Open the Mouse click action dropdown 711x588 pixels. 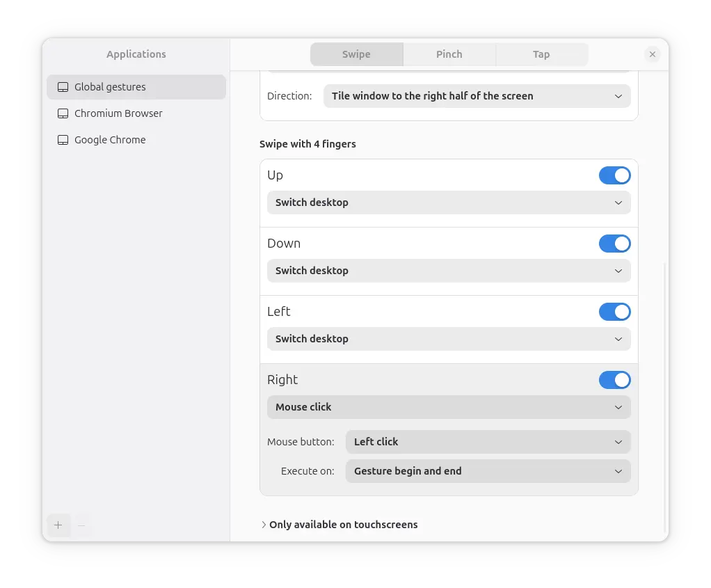coord(449,407)
